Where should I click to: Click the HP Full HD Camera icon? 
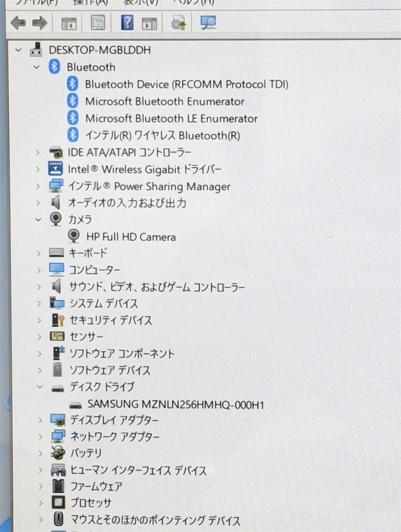point(74,236)
